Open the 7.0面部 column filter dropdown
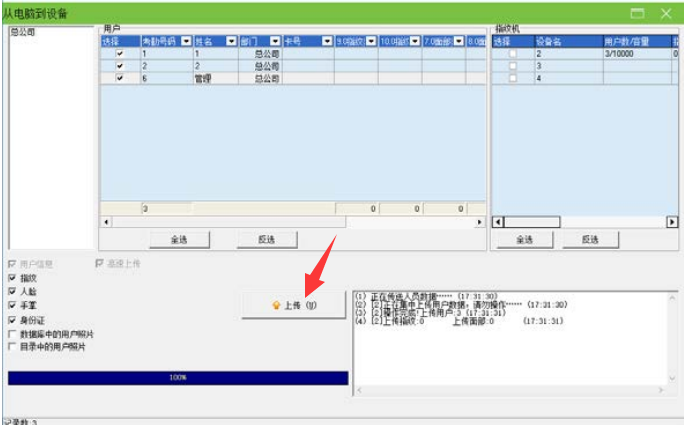This screenshot has width=684, height=425. [x=458, y=41]
